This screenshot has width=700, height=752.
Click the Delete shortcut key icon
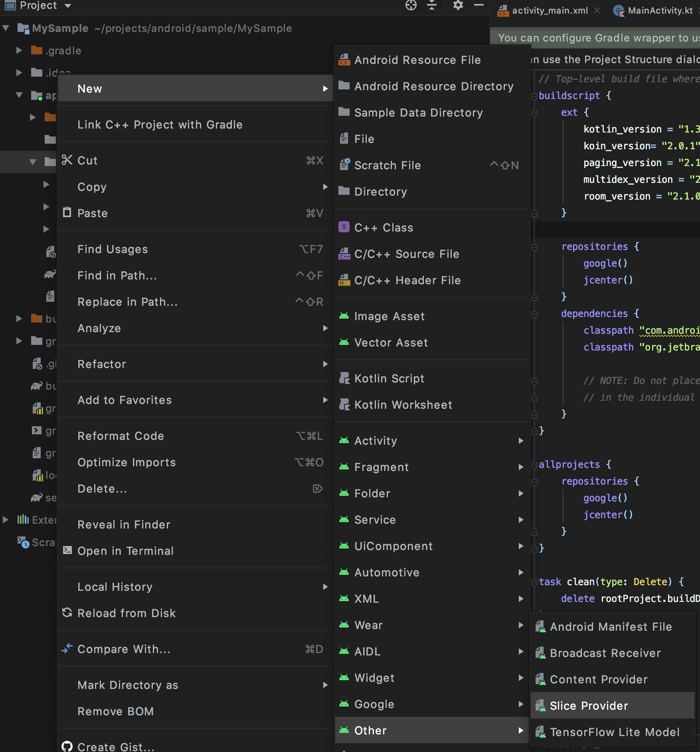click(x=318, y=489)
